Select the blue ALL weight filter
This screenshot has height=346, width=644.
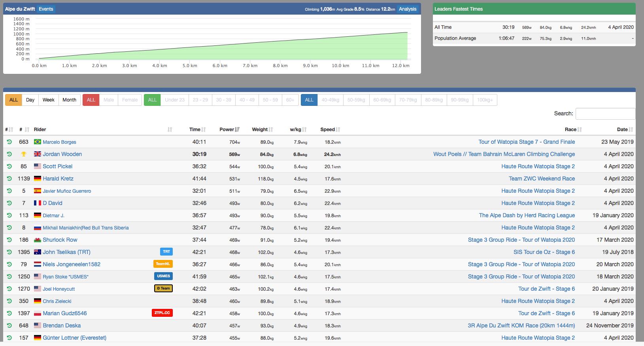coord(309,100)
